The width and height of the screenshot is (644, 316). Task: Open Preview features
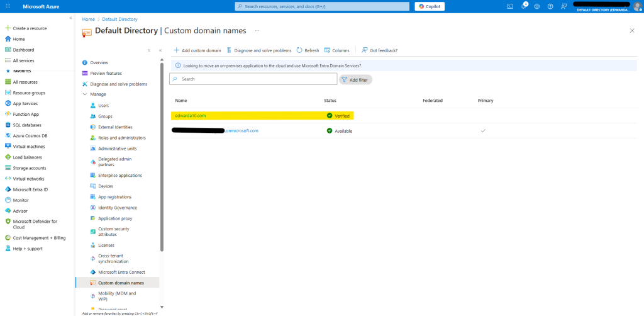(102, 73)
